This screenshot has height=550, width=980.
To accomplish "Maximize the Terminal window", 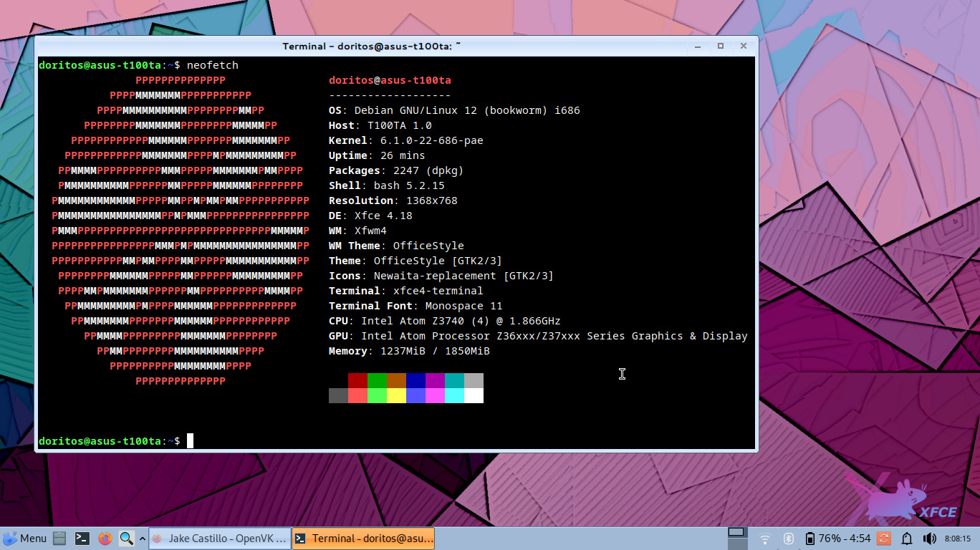I will point(721,46).
